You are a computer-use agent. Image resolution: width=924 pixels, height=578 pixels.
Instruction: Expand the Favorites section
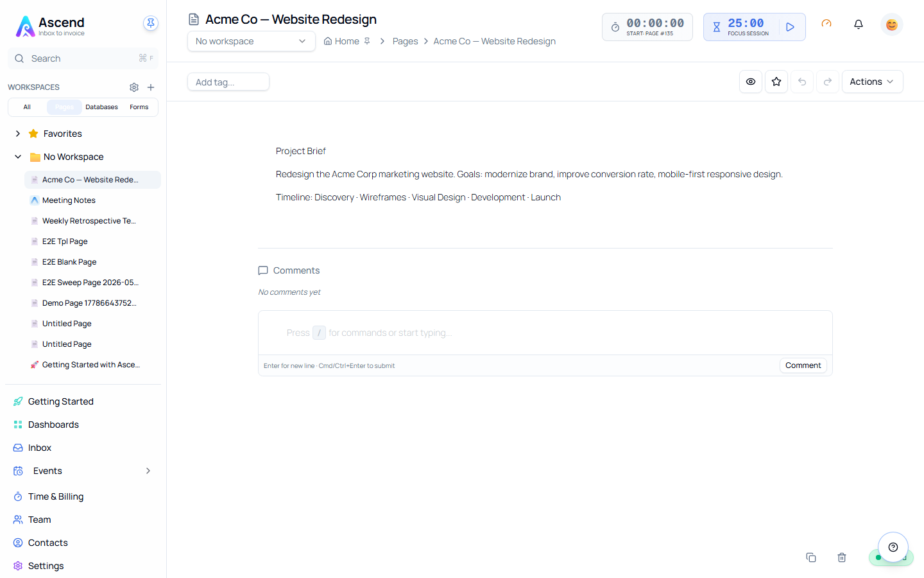18,134
